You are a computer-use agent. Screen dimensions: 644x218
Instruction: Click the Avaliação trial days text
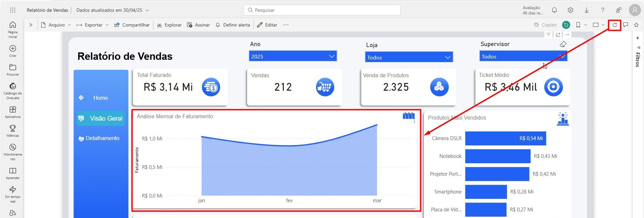pos(533,10)
